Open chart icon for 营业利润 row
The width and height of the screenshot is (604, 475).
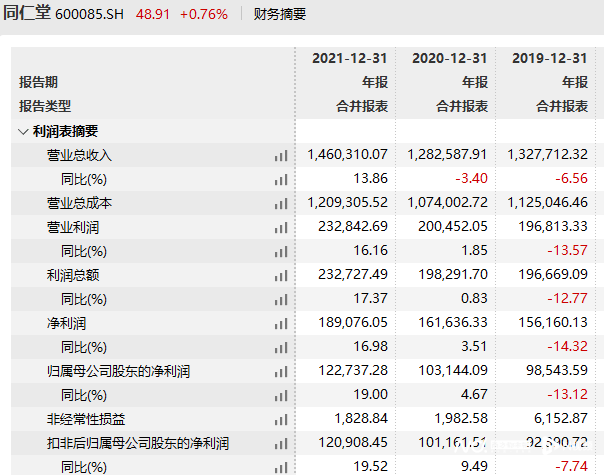(281, 228)
